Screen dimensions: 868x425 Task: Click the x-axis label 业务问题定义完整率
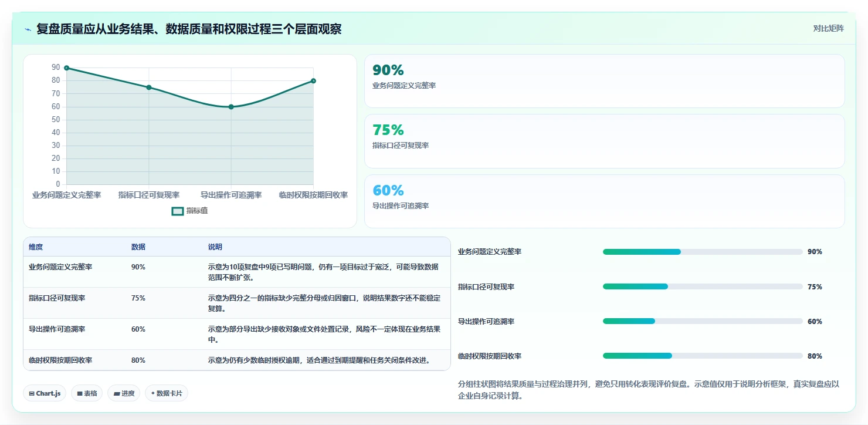point(66,195)
